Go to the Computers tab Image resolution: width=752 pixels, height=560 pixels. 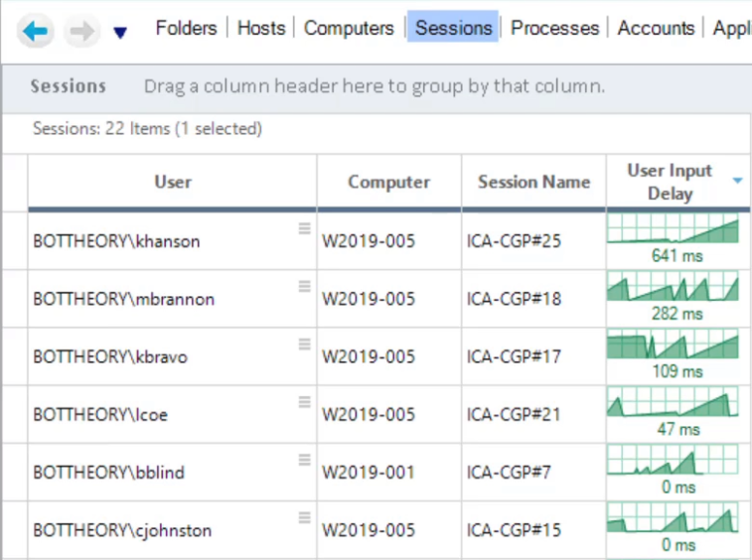pos(349,28)
